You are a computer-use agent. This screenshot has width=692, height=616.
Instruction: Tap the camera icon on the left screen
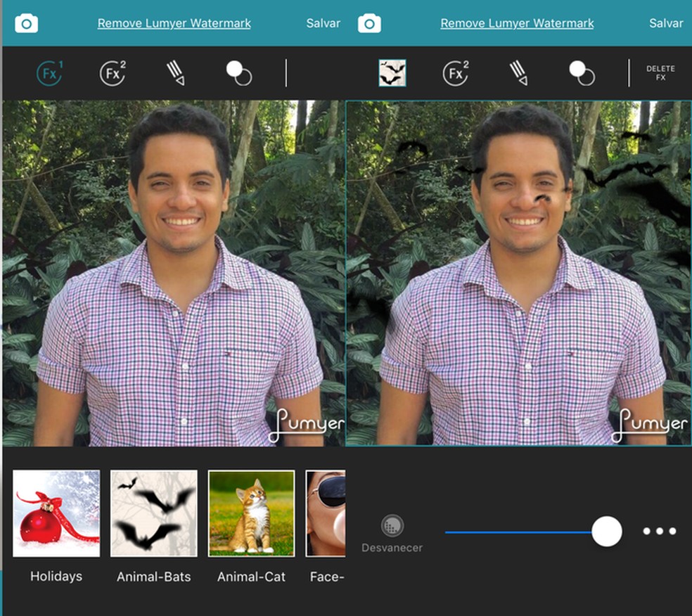27,23
